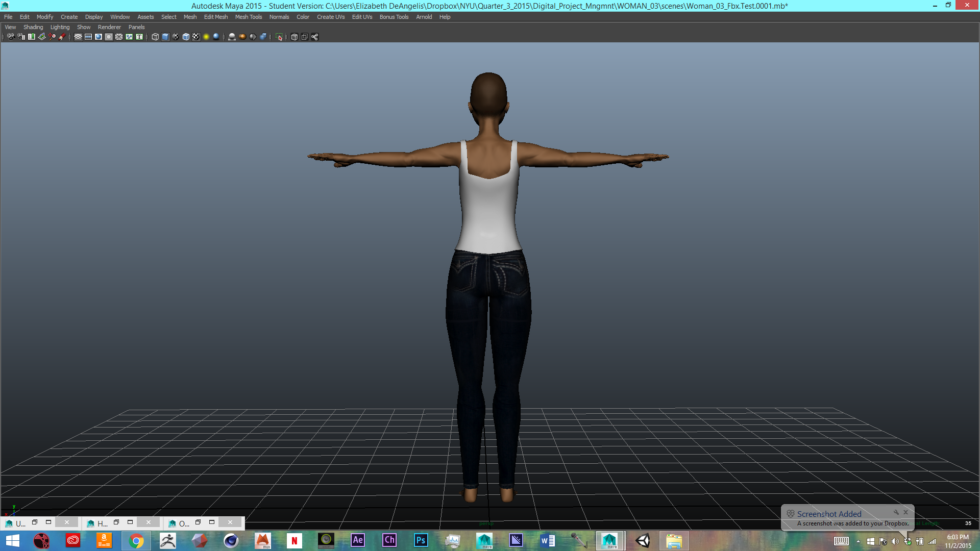Open ZBrush from the taskbar
Viewport: 980px width, 551px height.
pyautogui.click(x=168, y=540)
